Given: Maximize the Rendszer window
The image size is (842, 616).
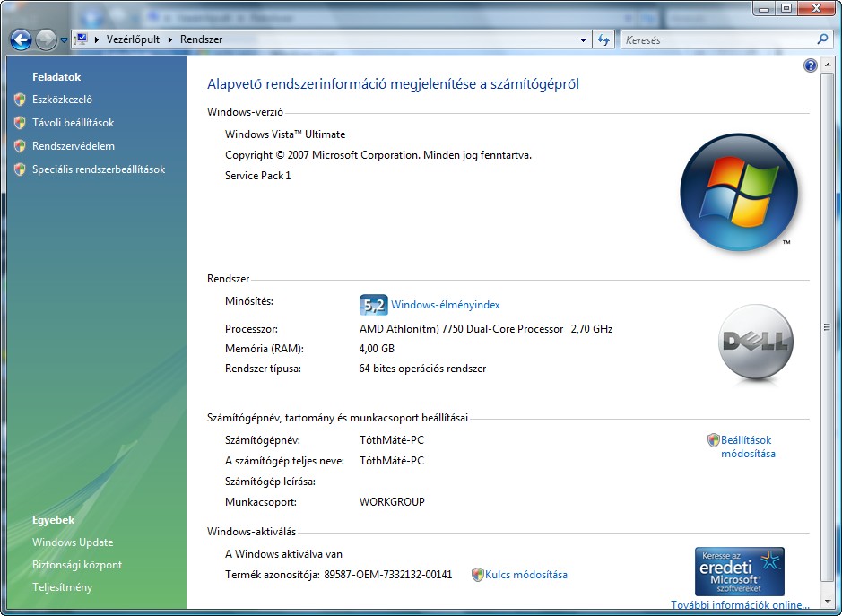Looking at the screenshot, I should tap(786, 8).
